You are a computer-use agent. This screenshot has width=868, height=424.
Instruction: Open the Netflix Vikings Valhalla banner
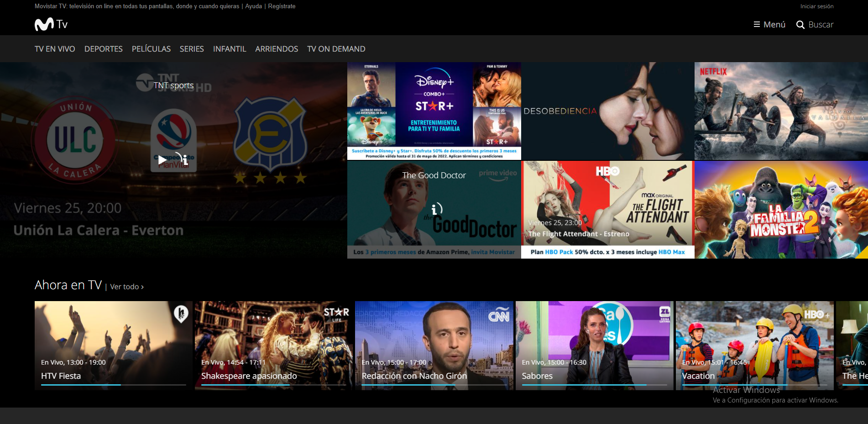click(x=781, y=111)
